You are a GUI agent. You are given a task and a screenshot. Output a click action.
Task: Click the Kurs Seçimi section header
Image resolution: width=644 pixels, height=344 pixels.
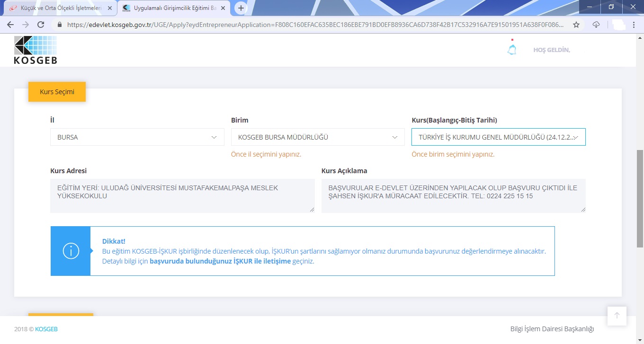(x=57, y=92)
